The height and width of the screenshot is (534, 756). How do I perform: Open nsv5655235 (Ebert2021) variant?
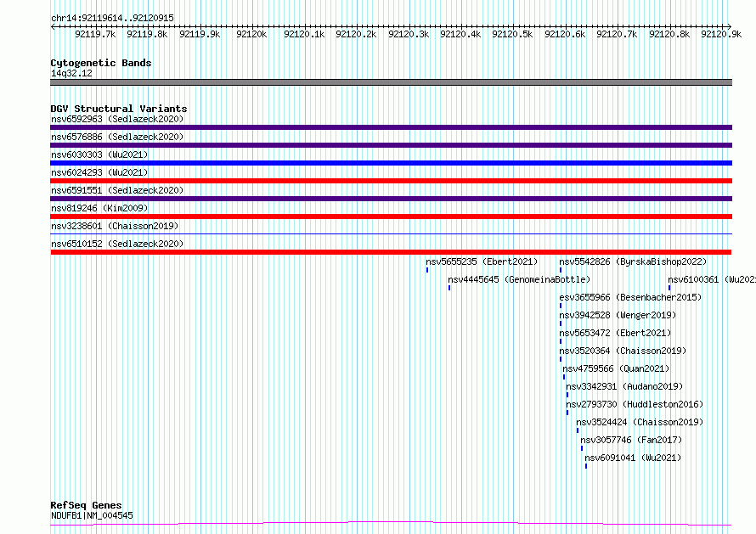482,261
